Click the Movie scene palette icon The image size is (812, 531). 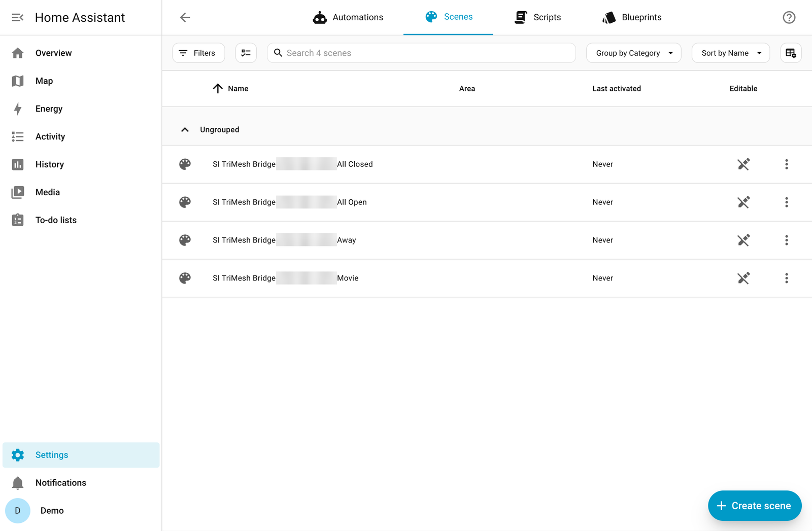pyautogui.click(x=185, y=278)
